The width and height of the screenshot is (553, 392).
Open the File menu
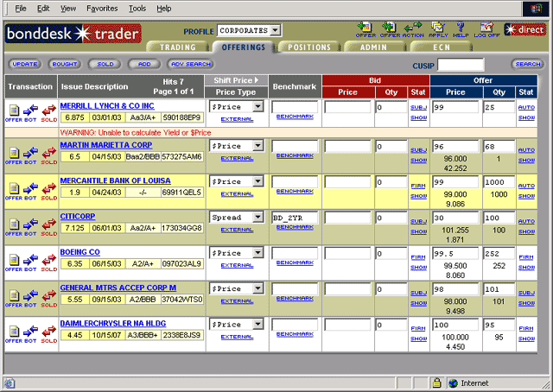(x=21, y=8)
